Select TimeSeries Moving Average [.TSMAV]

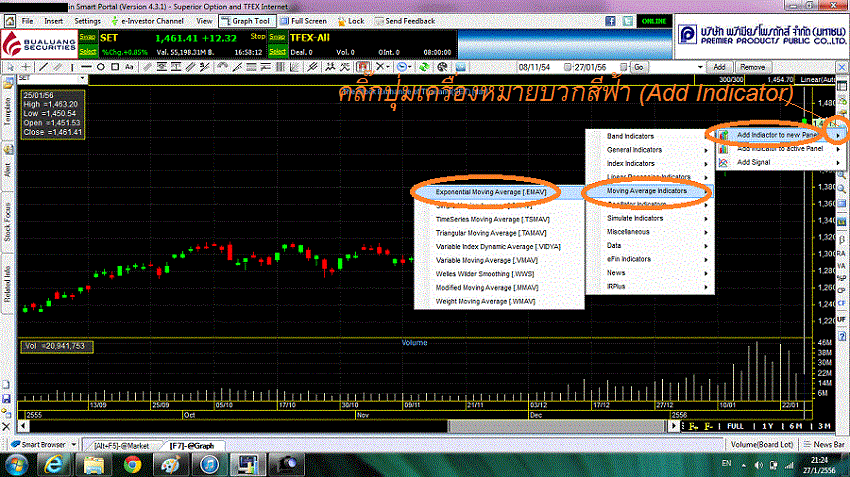coord(492,220)
